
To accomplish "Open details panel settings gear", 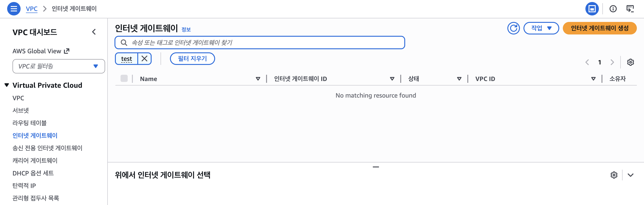I will click(614, 175).
